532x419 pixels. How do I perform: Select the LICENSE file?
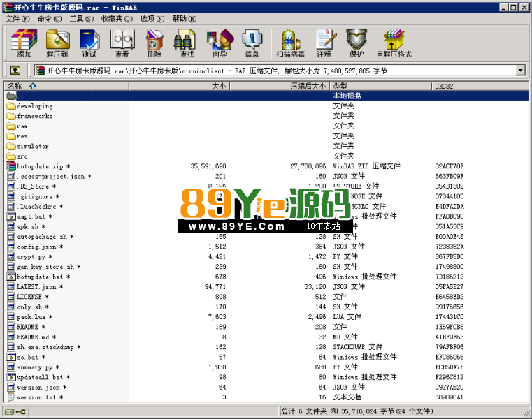click(28, 297)
